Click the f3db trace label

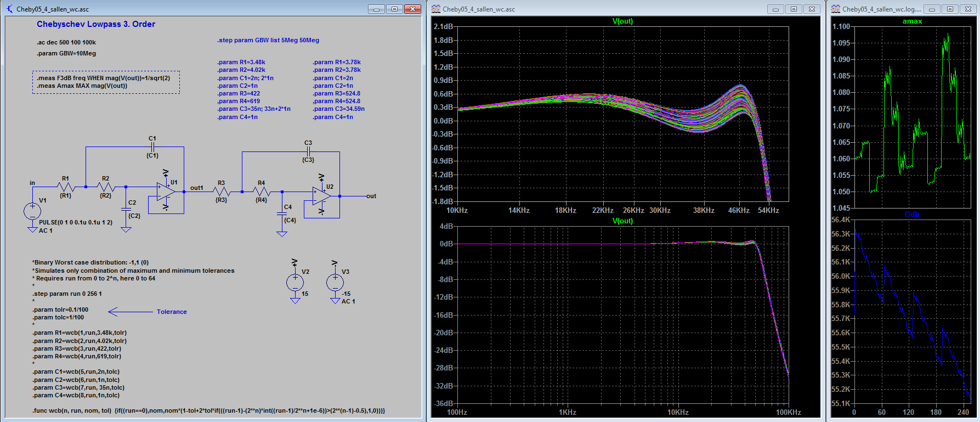(x=911, y=215)
